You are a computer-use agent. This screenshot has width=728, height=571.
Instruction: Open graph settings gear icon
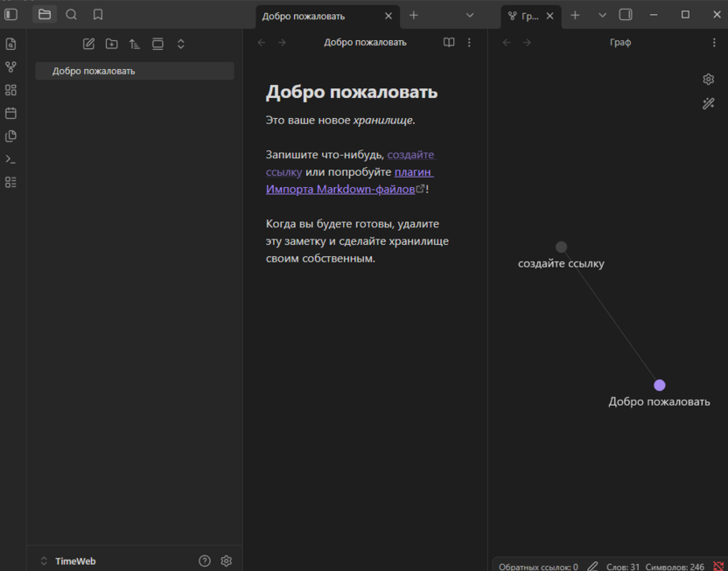pos(709,80)
